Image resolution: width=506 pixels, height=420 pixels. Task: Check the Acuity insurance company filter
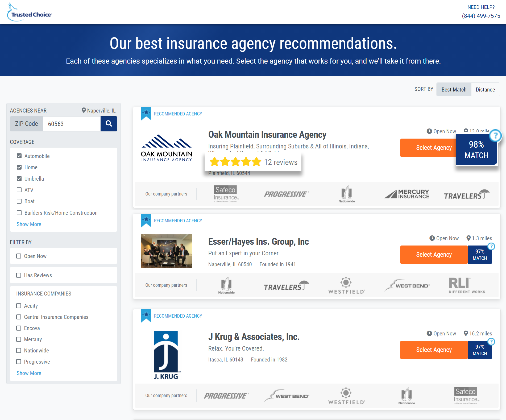point(19,306)
